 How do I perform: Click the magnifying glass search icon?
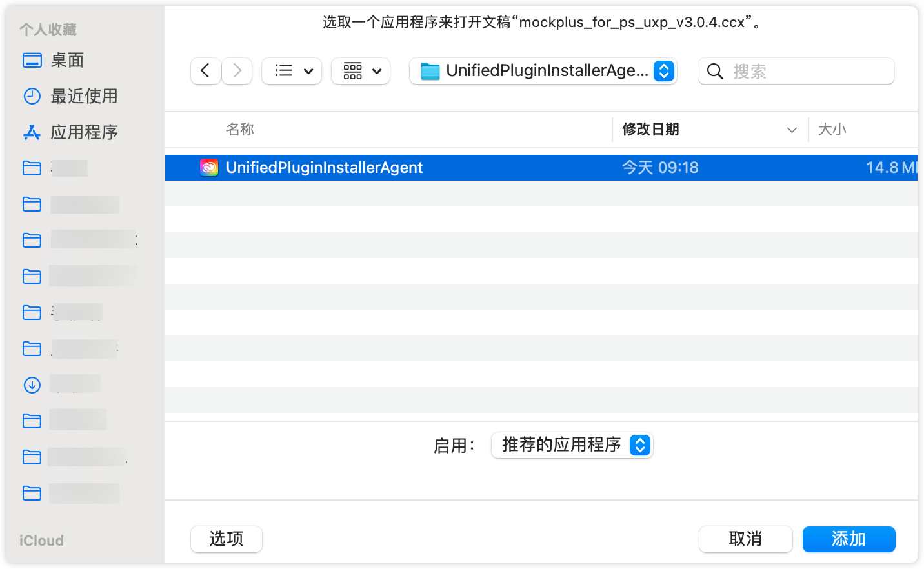715,71
